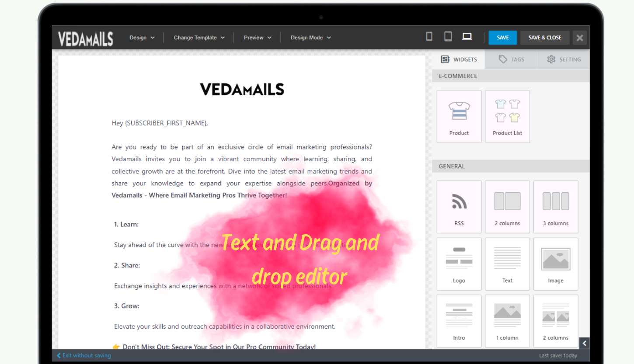This screenshot has height=364, width=634.
Task: Click the Exit without saving link
Action: [x=84, y=355]
